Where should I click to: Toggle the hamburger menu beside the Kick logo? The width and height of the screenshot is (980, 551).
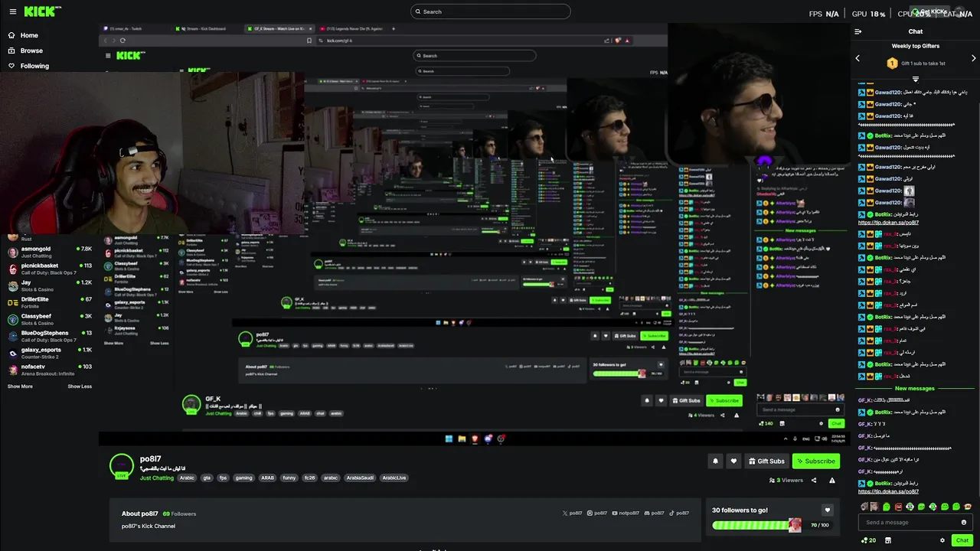pyautogui.click(x=11, y=11)
